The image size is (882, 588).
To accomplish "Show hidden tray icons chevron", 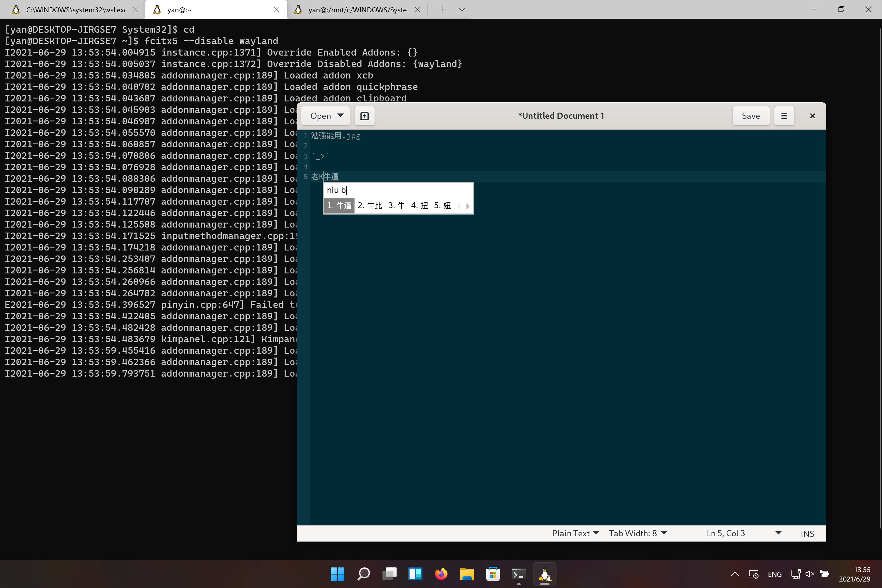I will pyautogui.click(x=735, y=574).
